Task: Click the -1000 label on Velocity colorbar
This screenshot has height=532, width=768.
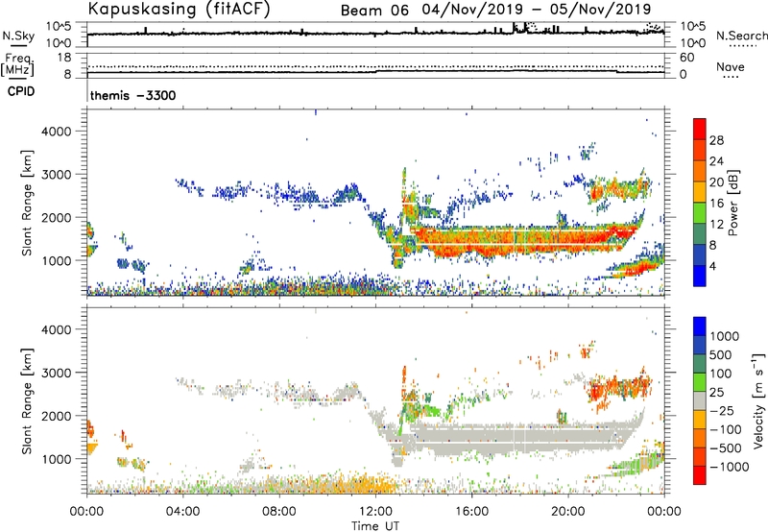Action: [729, 467]
